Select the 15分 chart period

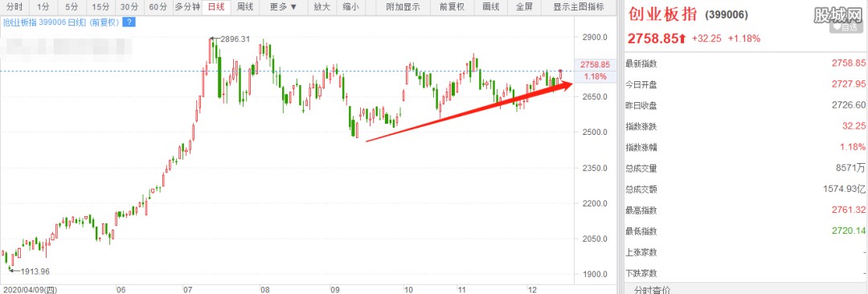point(100,7)
